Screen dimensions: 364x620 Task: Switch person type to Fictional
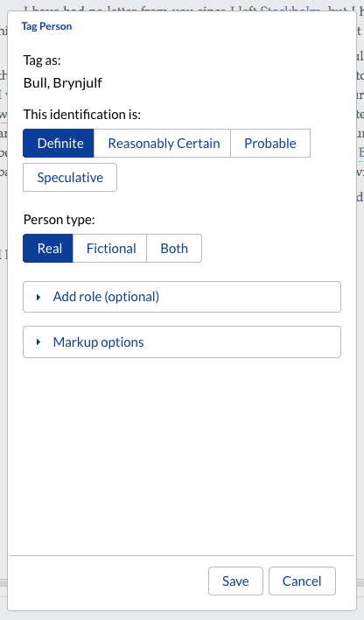pyautogui.click(x=110, y=249)
